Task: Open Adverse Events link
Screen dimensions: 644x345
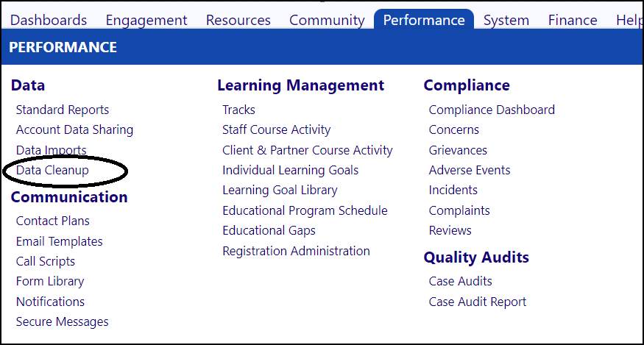Action: point(470,170)
